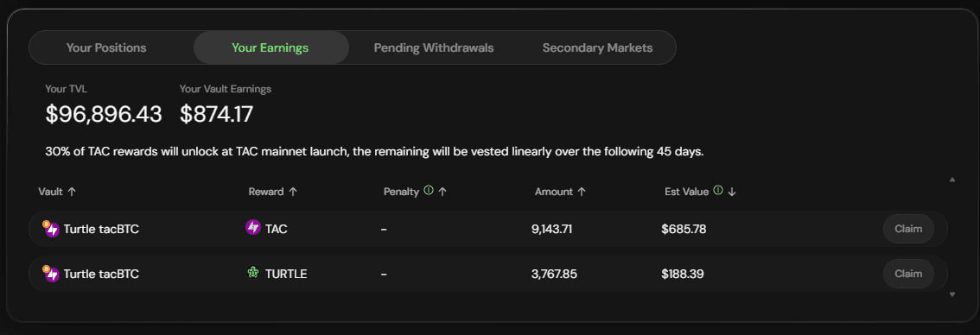
Task: Select the TURTLE row's $188.39 value
Action: point(683,274)
